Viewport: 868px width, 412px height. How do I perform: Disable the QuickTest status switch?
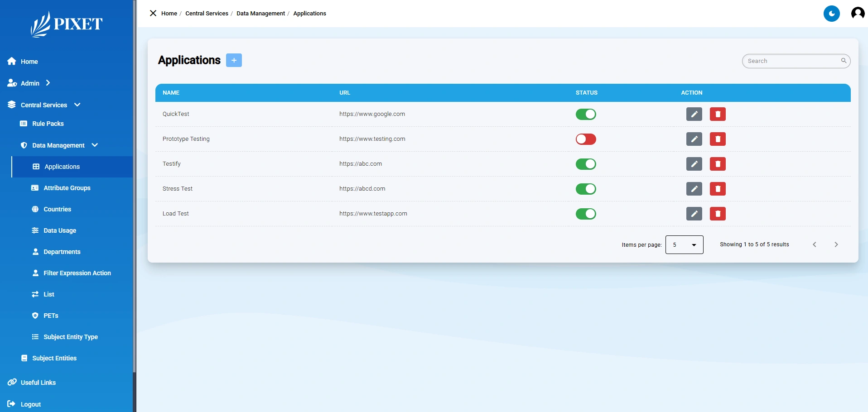[x=586, y=114]
